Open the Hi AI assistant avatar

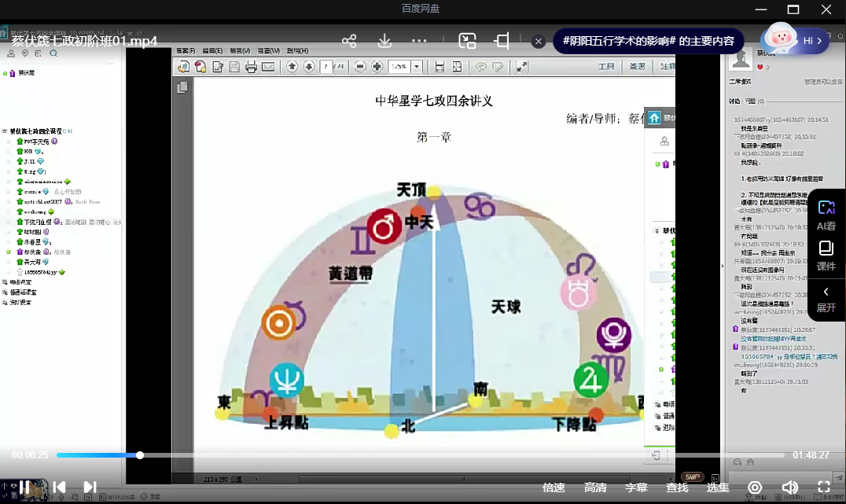[794, 40]
